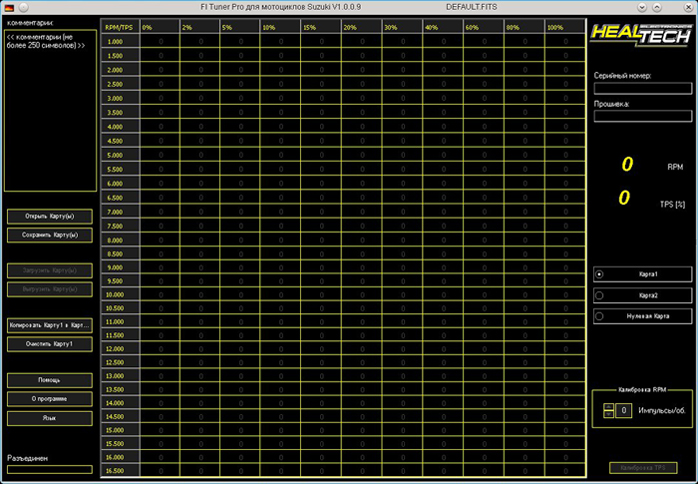Click cell at 3.000 RPM, 10% TPS
698x484 pixels.
pyautogui.click(x=280, y=98)
